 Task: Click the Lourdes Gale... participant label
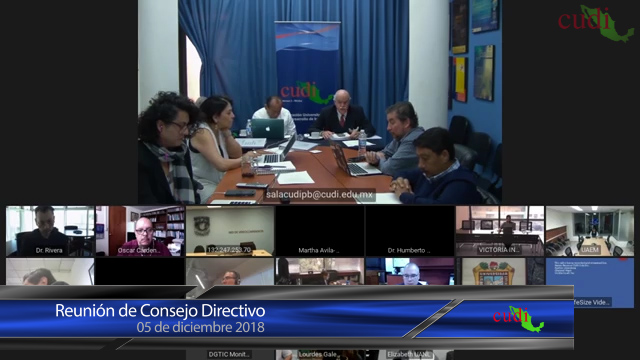pos(318,354)
